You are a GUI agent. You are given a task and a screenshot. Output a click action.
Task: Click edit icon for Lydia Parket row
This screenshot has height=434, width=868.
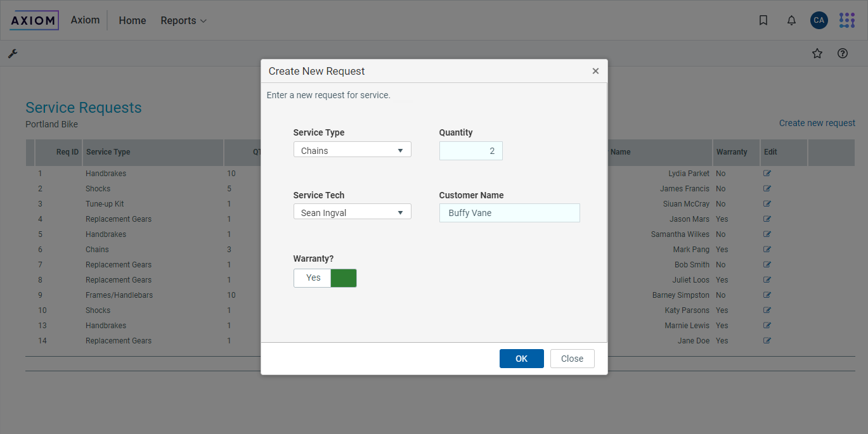click(x=767, y=174)
